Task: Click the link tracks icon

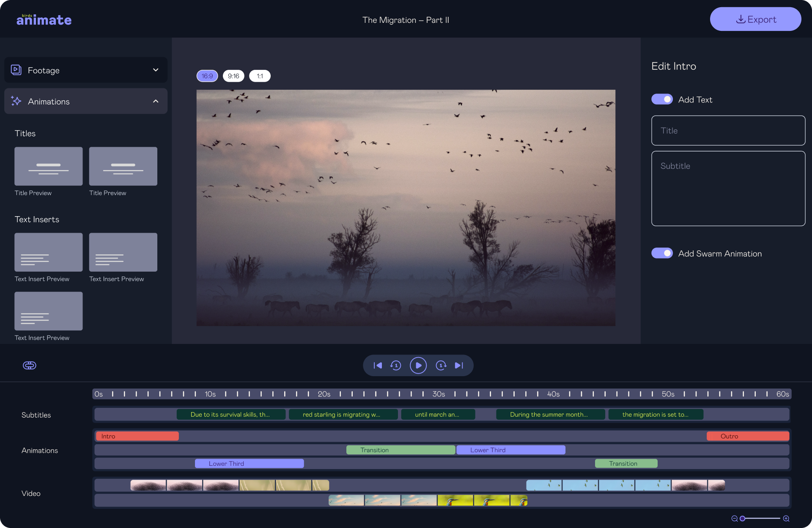Action: 30,366
